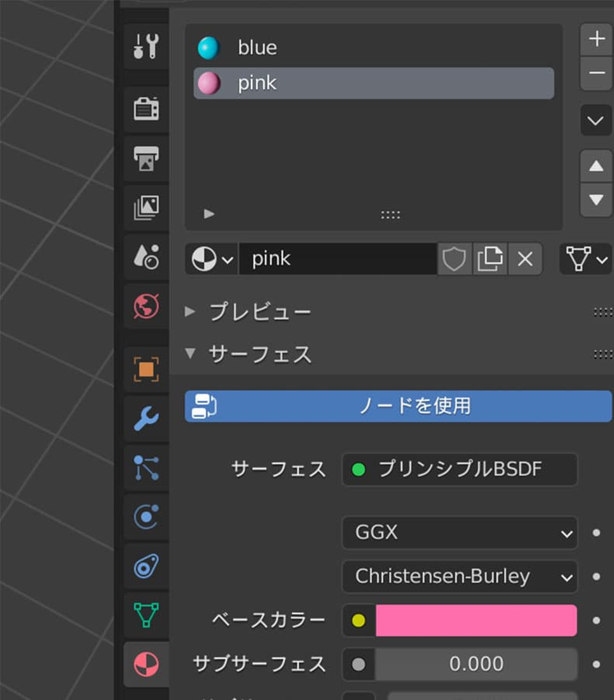Image resolution: width=614 pixels, height=700 pixels.
Task: Open the View Layer properties tab
Action: click(146, 208)
